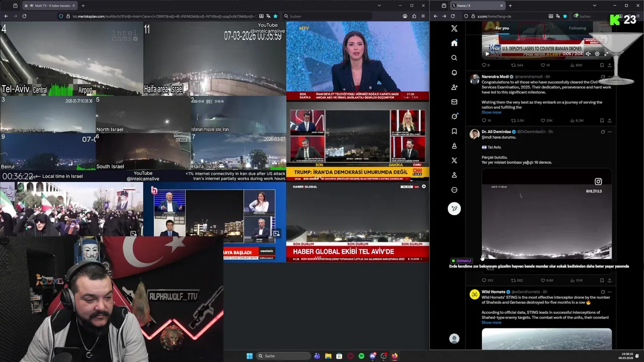This screenshot has width=644, height=362.
Task: Repost Dr. Ali Demirdas's Tel Aviv post
Action: [514, 280]
